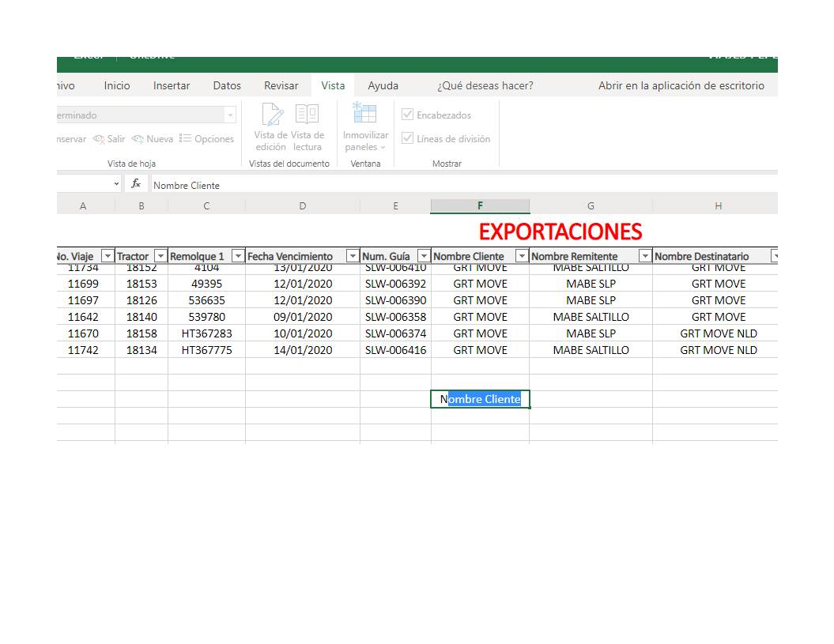Select remolque cell HT367775
The image size is (834, 644).
pyautogui.click(x=206, y=350)
